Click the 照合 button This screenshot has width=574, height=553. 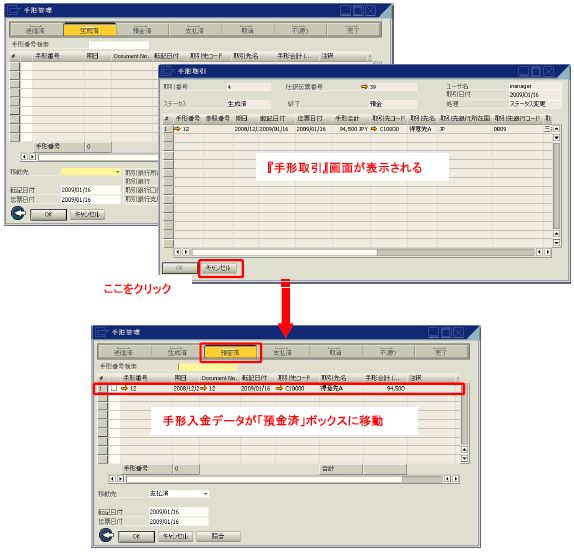(x=218, y=536)
